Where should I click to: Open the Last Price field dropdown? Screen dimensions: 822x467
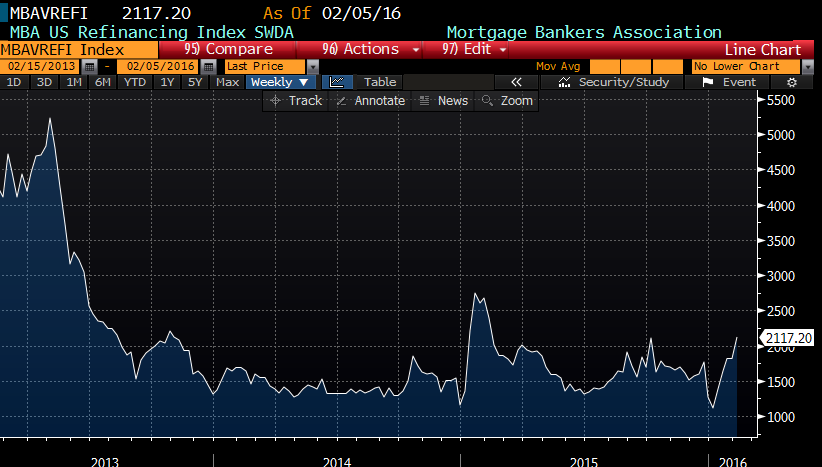click(x=313, y=66)
